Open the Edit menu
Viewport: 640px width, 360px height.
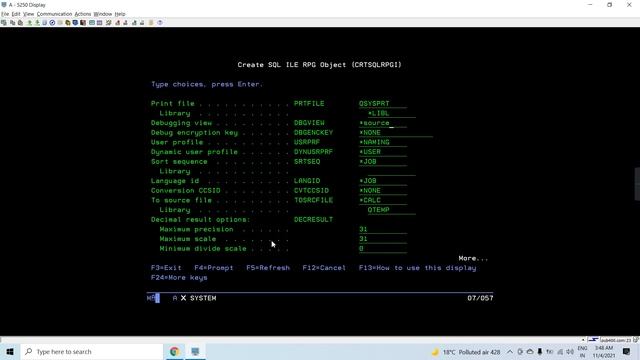tap(16, 14)
